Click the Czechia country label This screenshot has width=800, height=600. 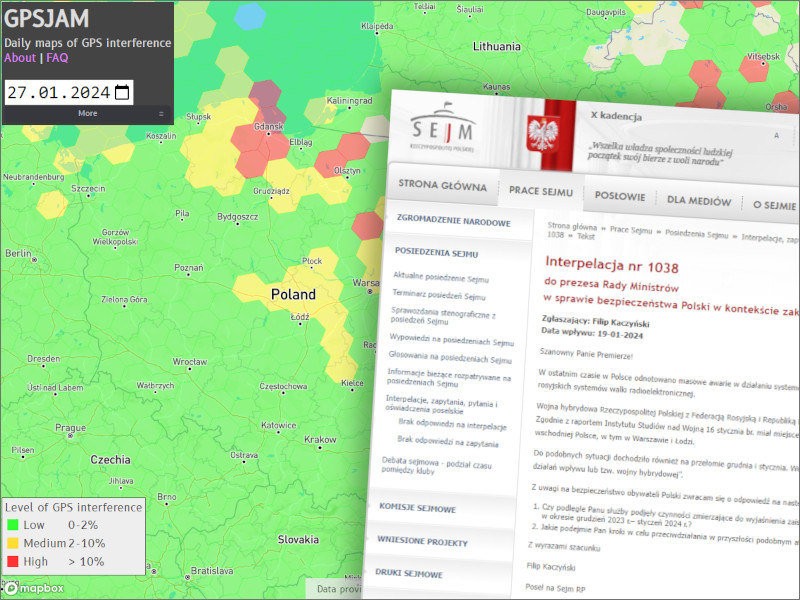110,460
